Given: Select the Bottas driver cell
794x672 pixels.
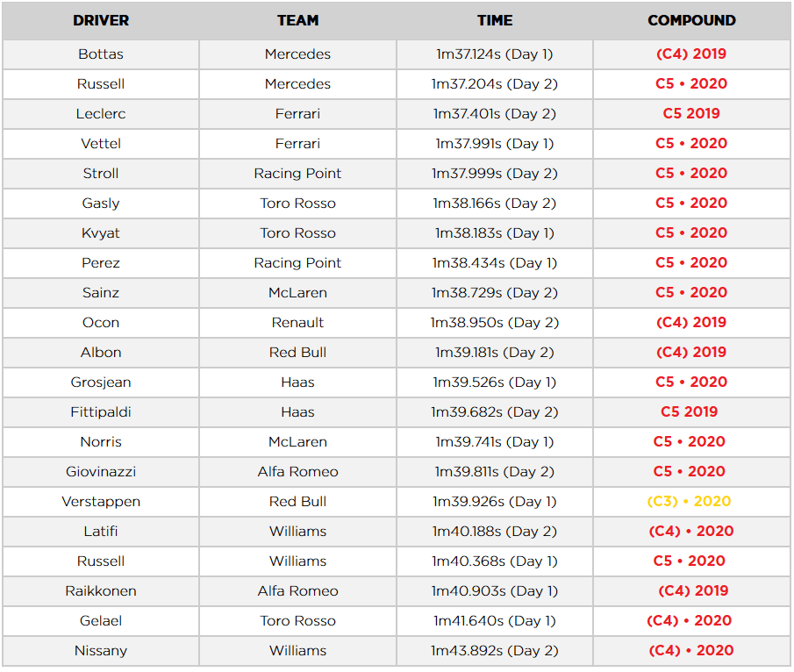Looking at the screenshot, I should click(x=101, y=54).
